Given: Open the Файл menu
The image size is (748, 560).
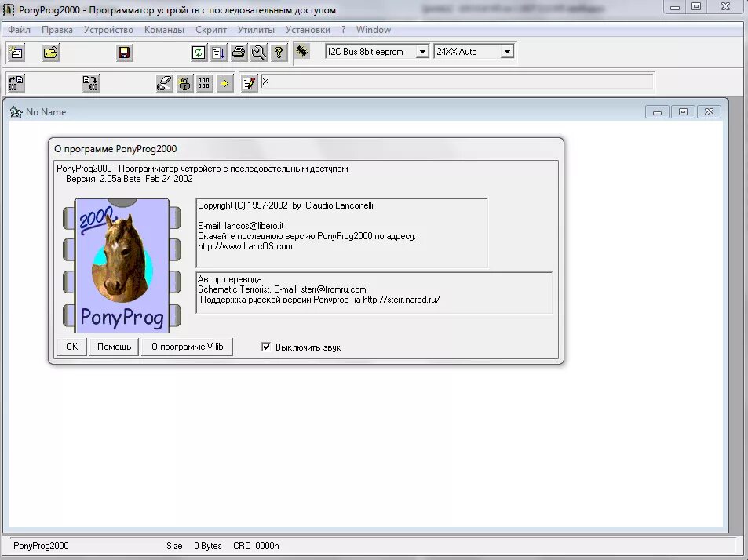Looking at the screenshot, I should coord(19,30).
